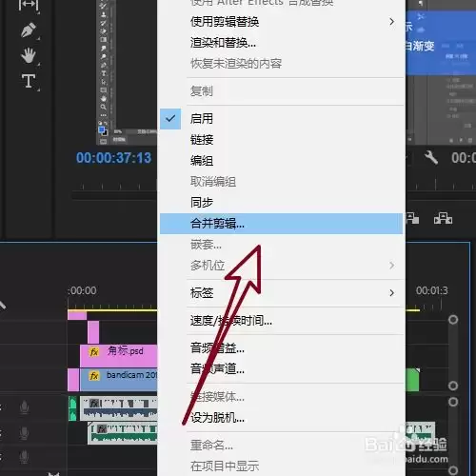Select the small green audio clip at start
Viewport: 476px width, 476px height.
[x=72, y=408]
